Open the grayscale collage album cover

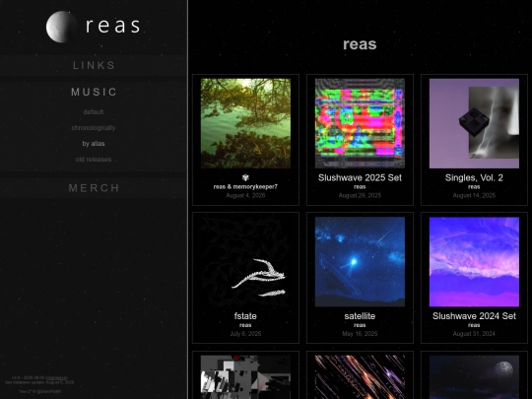245,377
